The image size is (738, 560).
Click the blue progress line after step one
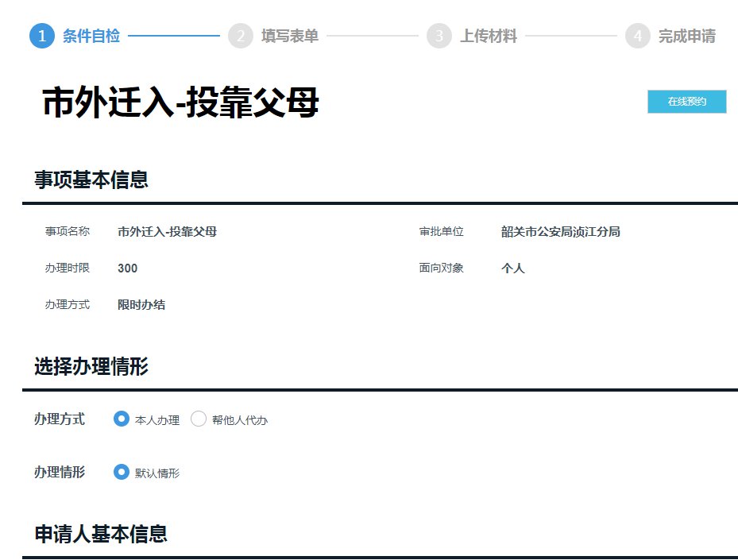[x=173, y=36]
